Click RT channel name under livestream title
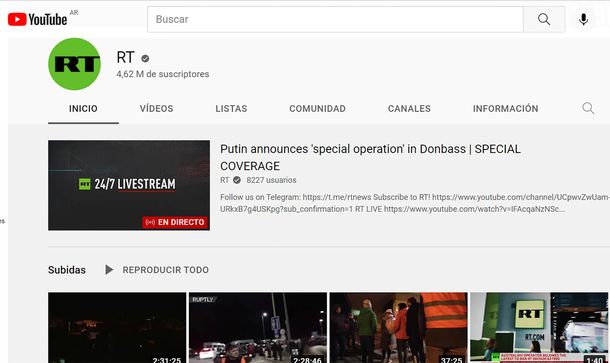 (x=224, y=180)
